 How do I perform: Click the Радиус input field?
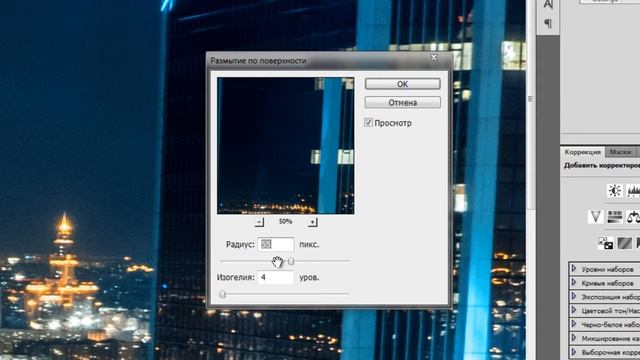click(276, 244)
